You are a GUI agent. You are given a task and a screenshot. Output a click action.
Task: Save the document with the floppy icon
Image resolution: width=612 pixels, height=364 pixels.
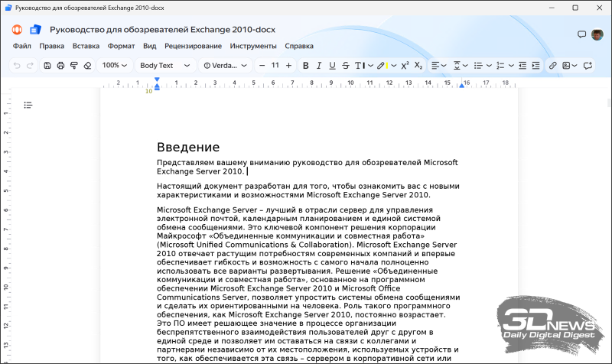click(47, 66)
